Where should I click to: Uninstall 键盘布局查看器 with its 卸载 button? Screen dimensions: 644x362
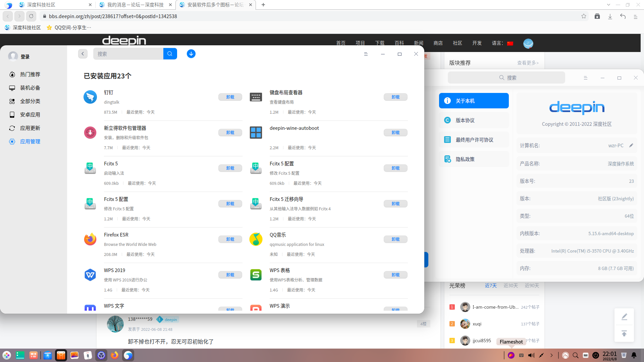pyautogui.click(x=395, y=97)
